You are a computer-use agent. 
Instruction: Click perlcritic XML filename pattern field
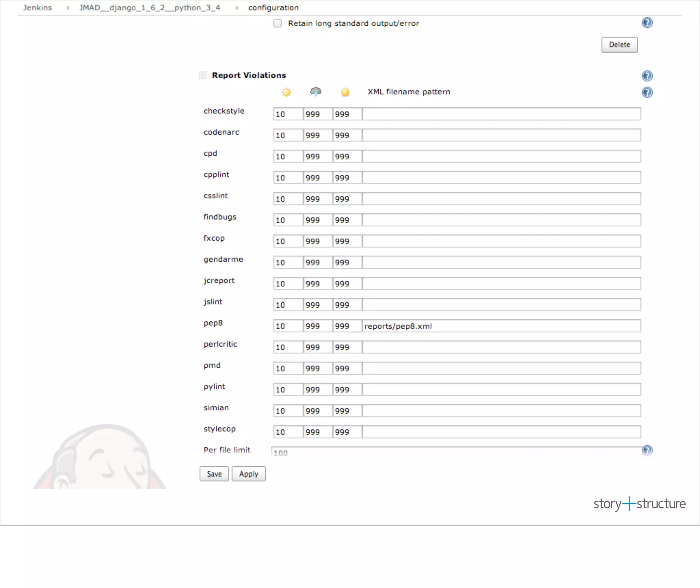[501, 347]
